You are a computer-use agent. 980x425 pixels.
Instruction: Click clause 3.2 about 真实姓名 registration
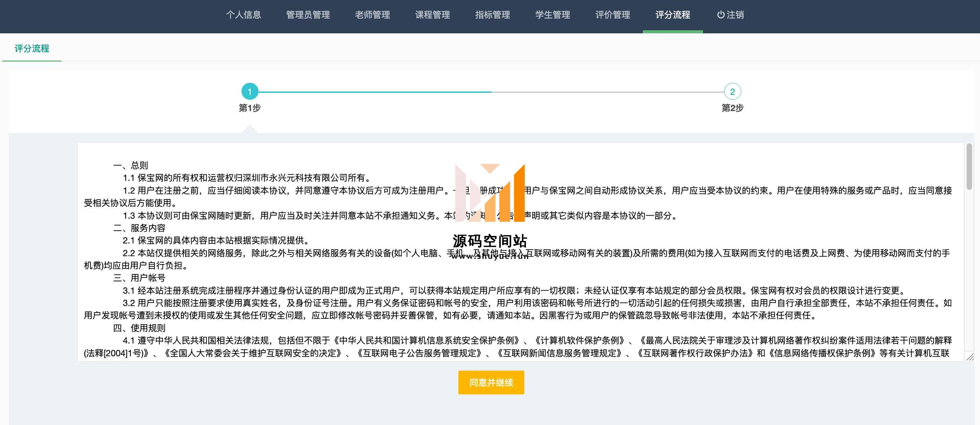518,309
